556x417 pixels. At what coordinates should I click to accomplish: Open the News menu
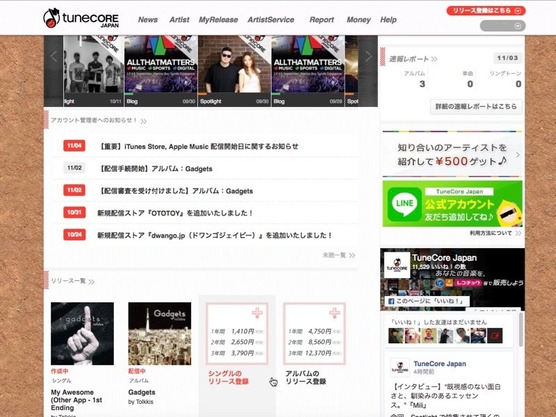click(x=148, y=20)
